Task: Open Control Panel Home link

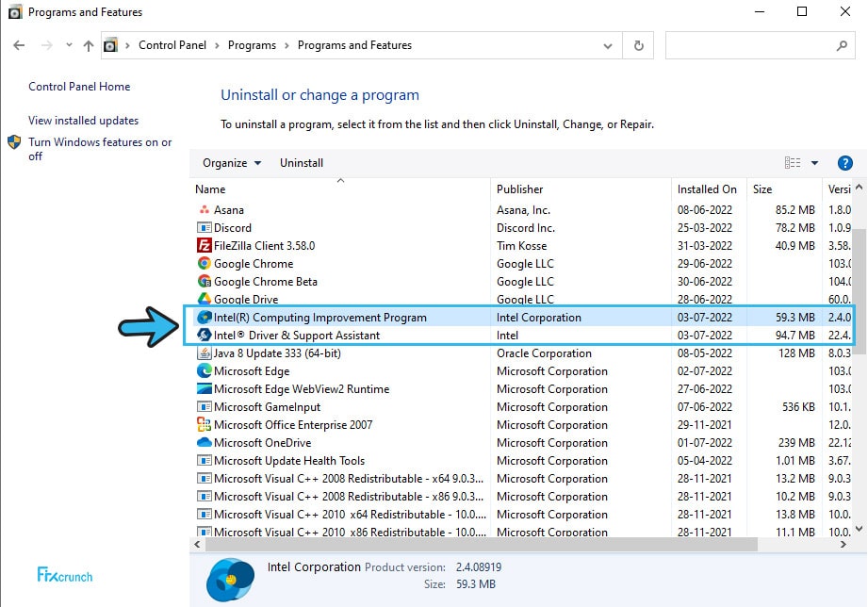Action: [79, 87]
